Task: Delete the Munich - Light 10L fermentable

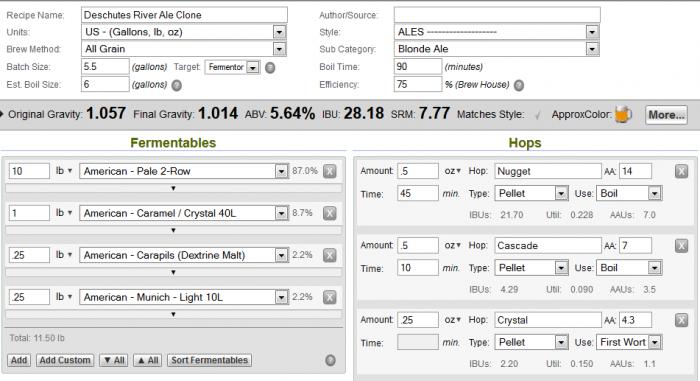Action: click(329, 297)
